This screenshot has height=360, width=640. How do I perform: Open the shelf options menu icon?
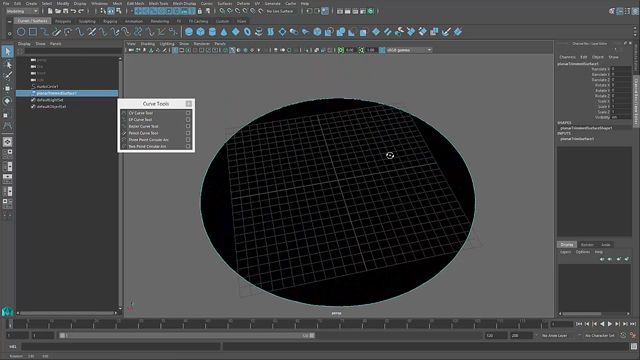(9, 34)
